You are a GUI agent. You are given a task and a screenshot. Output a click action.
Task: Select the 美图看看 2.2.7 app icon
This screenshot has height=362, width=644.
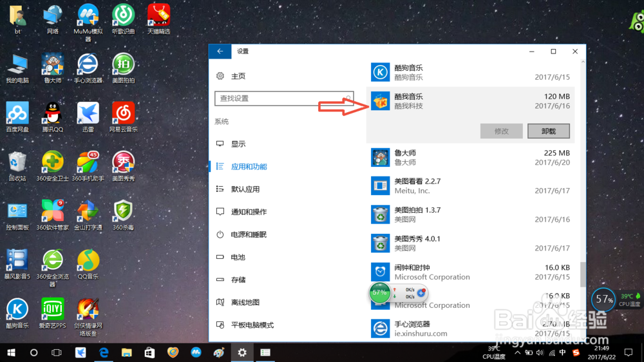click(x=381, y=186)
